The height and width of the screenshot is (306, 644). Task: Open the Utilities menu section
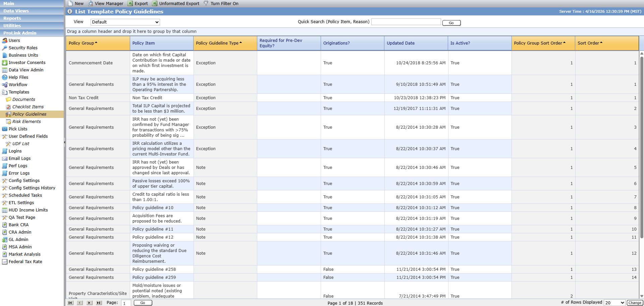click(32, 25)
